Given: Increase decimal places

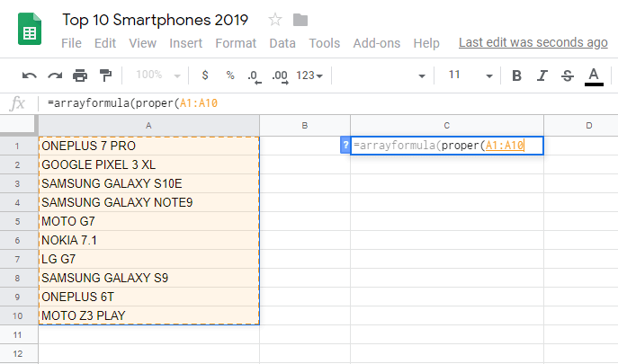Looking at the screenshot, I should pos(280,76).
